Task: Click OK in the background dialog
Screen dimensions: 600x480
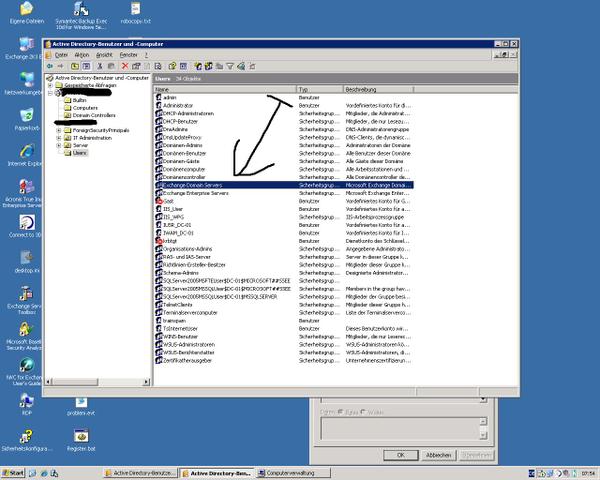Action: 401,455
